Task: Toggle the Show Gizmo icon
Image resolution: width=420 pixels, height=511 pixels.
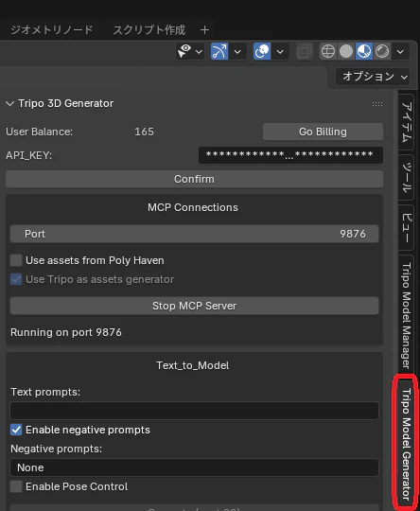Action: point(219,51)
